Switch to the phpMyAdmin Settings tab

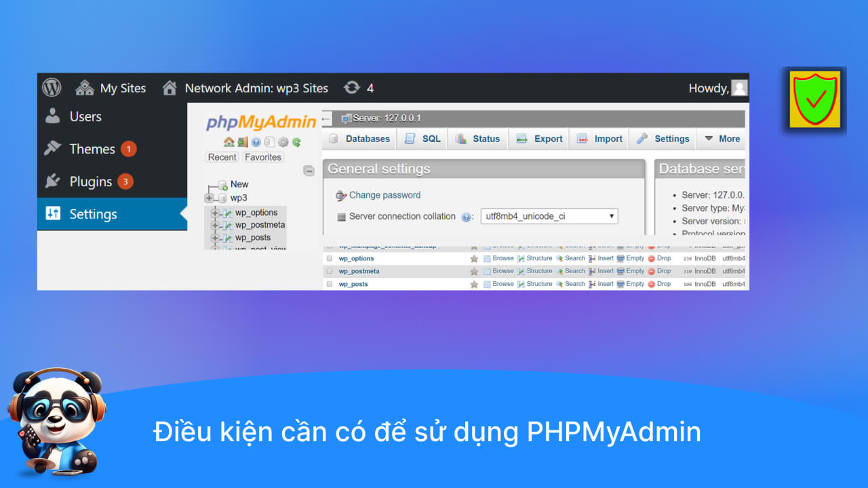coord(663,139)
